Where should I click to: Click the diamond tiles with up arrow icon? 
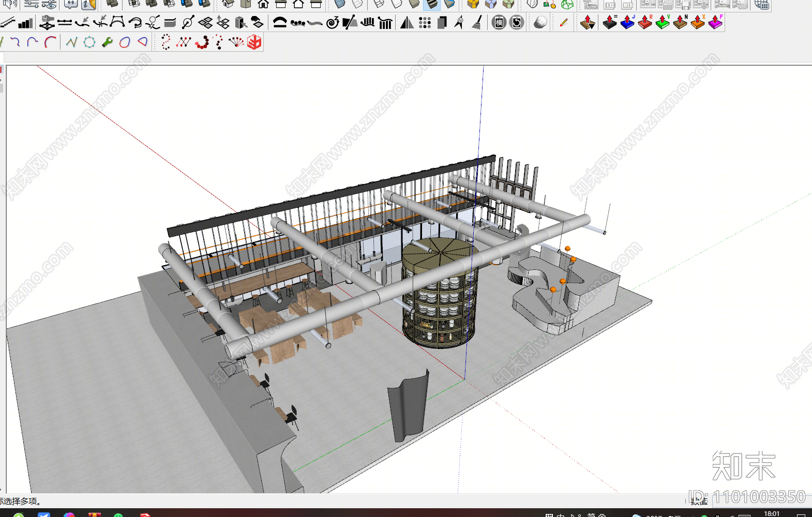pyautogui.click(x=223, y=22)
